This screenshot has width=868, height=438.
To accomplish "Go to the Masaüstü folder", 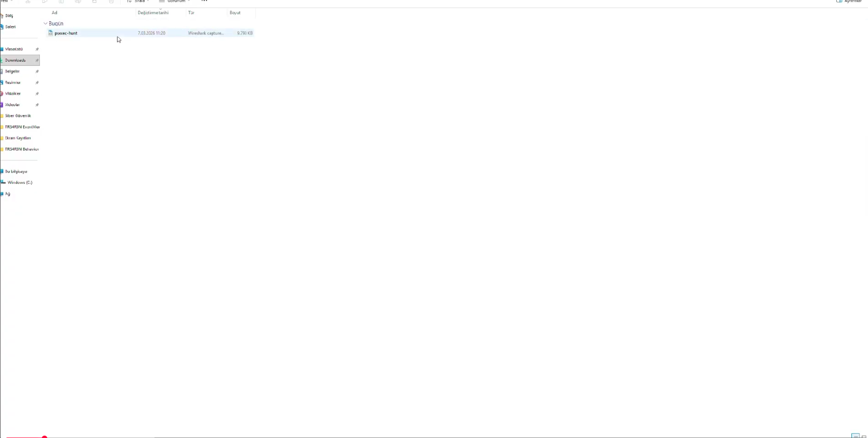I will pos(14,49).
